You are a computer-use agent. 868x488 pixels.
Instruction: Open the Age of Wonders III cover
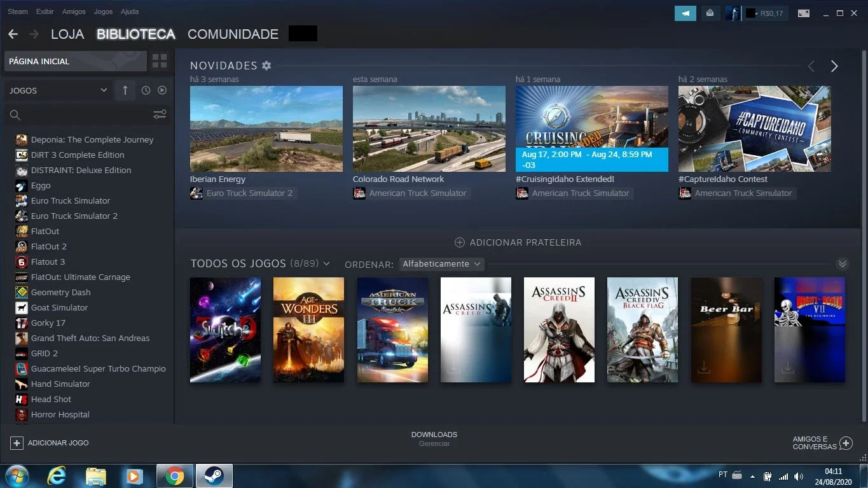click(308, 330)
